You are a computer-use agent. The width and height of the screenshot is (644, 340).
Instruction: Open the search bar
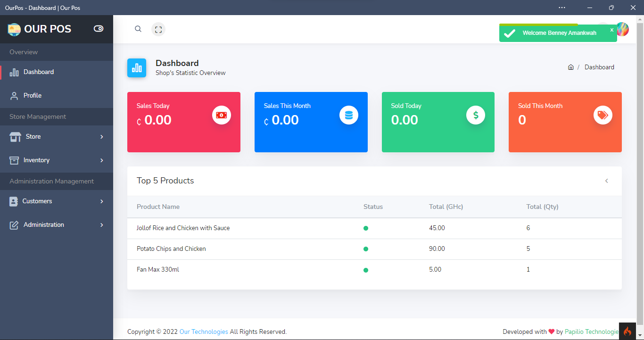coord(138,29)
